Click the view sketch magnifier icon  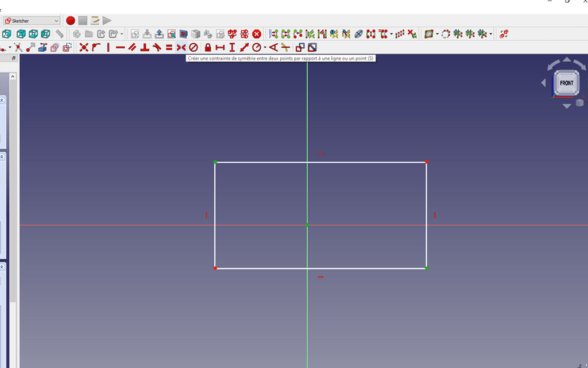(171, 34)
